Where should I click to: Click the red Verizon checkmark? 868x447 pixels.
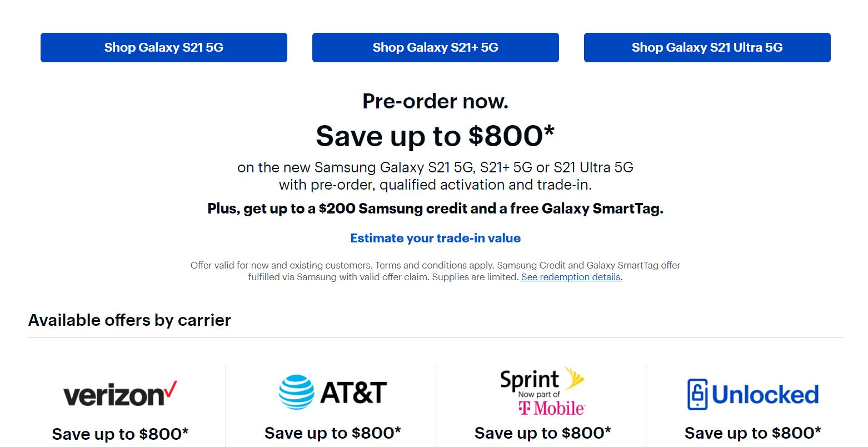point(171,389)
